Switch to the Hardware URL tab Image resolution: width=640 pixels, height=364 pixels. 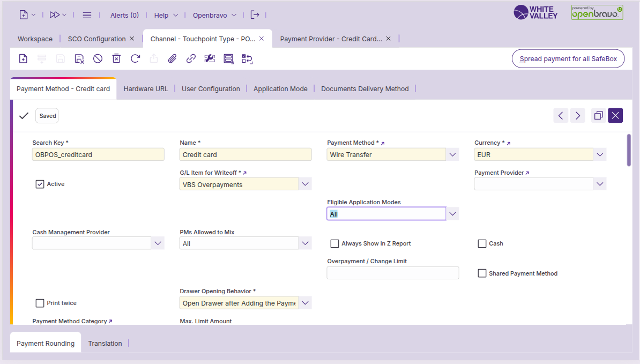[145, 89]
